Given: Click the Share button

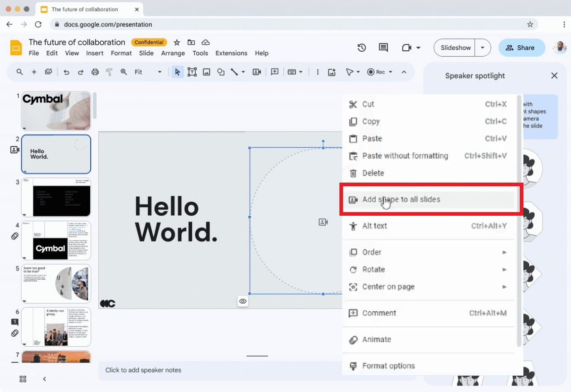Looking at the screenshot, I should pyautogui.click(x=522, y=48).
